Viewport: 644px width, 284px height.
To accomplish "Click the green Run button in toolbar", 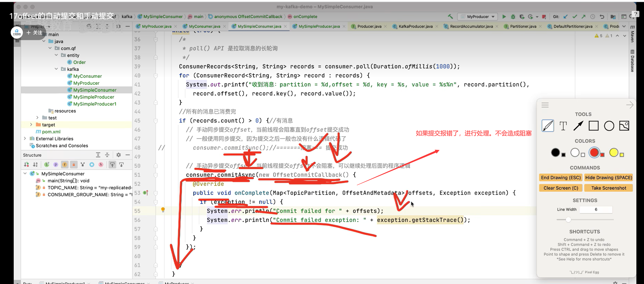I will point(504,17).
